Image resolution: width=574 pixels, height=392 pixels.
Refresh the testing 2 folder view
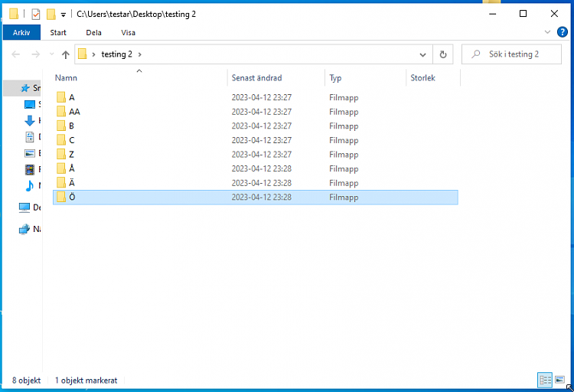442,54
